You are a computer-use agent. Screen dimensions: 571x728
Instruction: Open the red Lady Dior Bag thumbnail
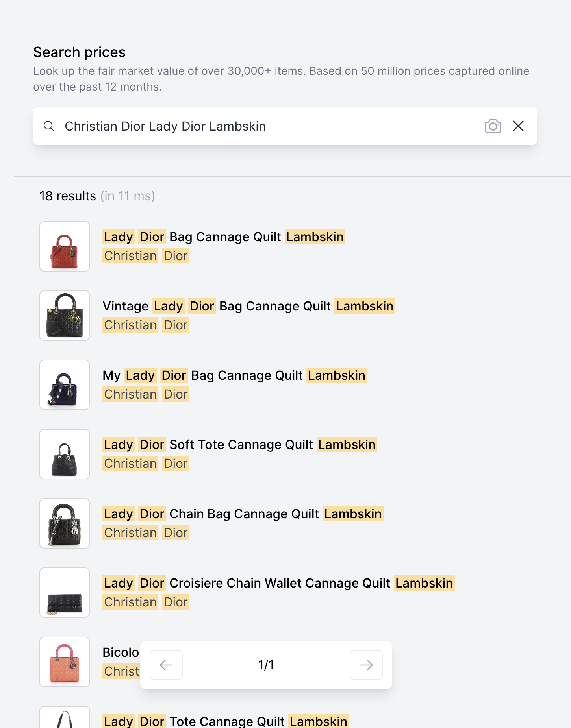(x=65, y=246)
